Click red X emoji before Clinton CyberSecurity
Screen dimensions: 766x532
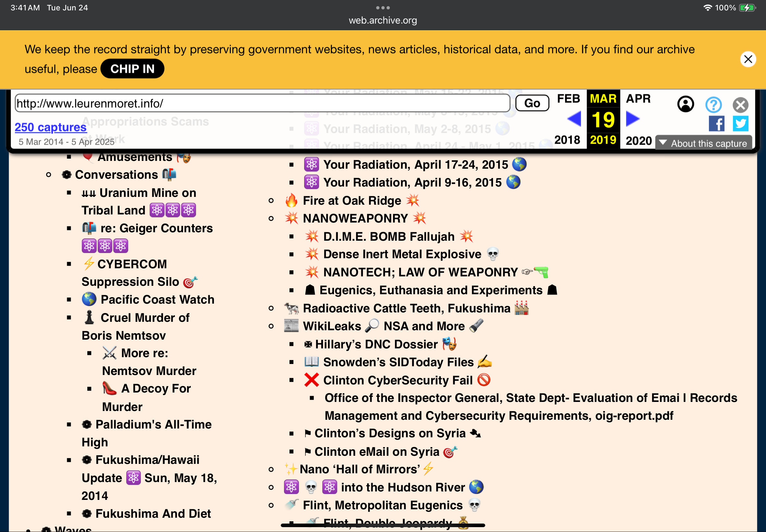312,380
